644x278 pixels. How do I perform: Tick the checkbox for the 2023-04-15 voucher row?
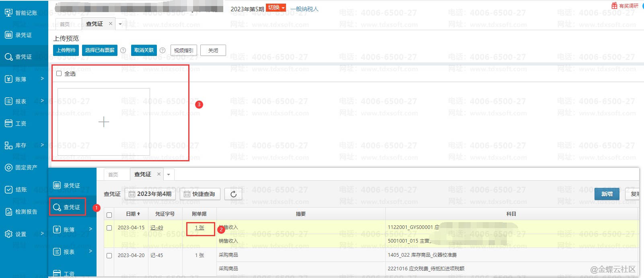point(109,228)
